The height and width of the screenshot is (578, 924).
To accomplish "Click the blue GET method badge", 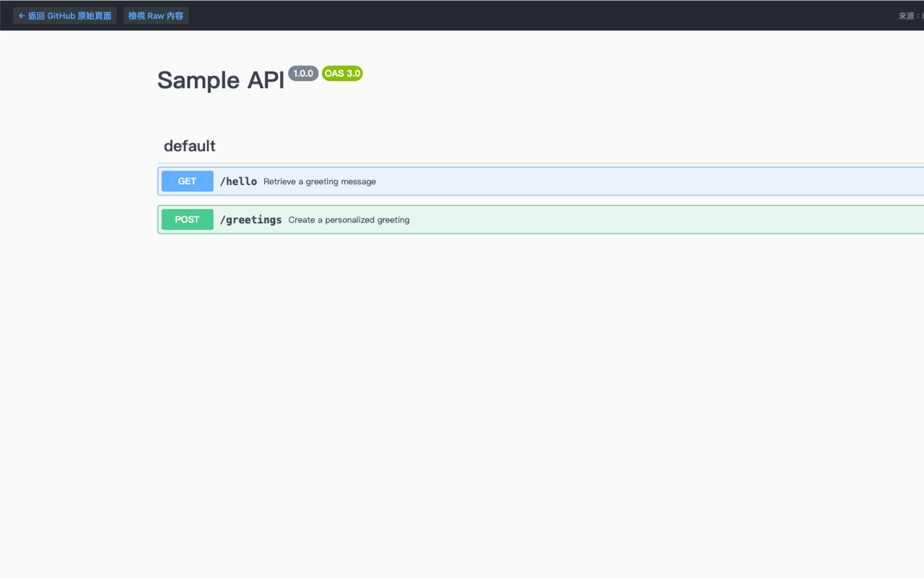I will pyautogui.click(x=188, y=181).
